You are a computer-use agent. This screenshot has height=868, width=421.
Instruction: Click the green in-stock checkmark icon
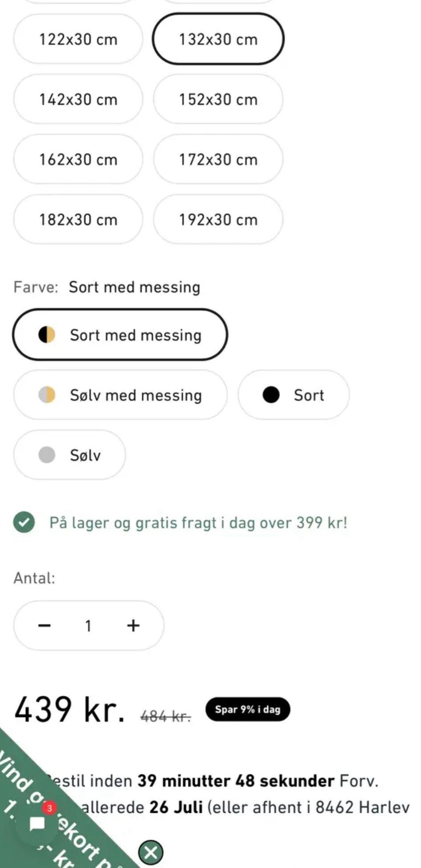24,523
